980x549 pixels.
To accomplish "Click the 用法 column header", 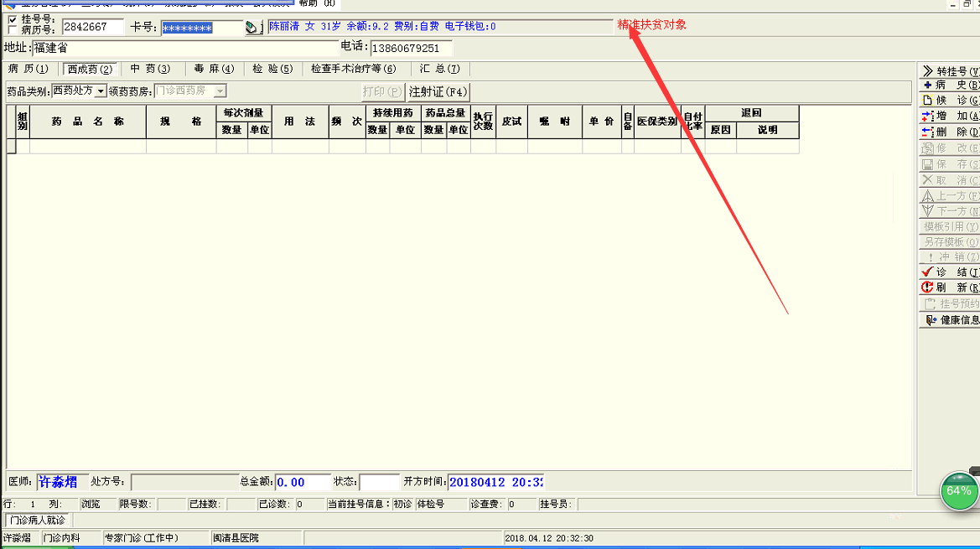I will click(300, 122).
